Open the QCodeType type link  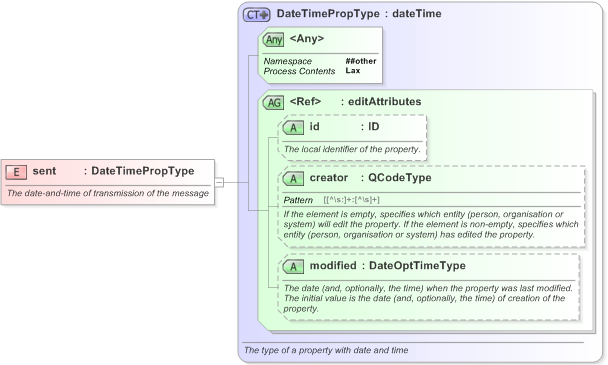tap(400, 178)
